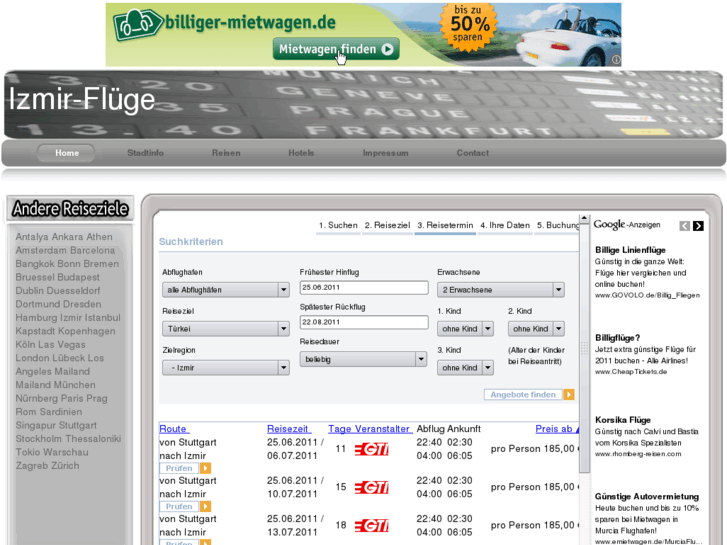727x545 pixels.
Task: Click the next arrow in Google-Anzeigen
Action: pos(698,226)
